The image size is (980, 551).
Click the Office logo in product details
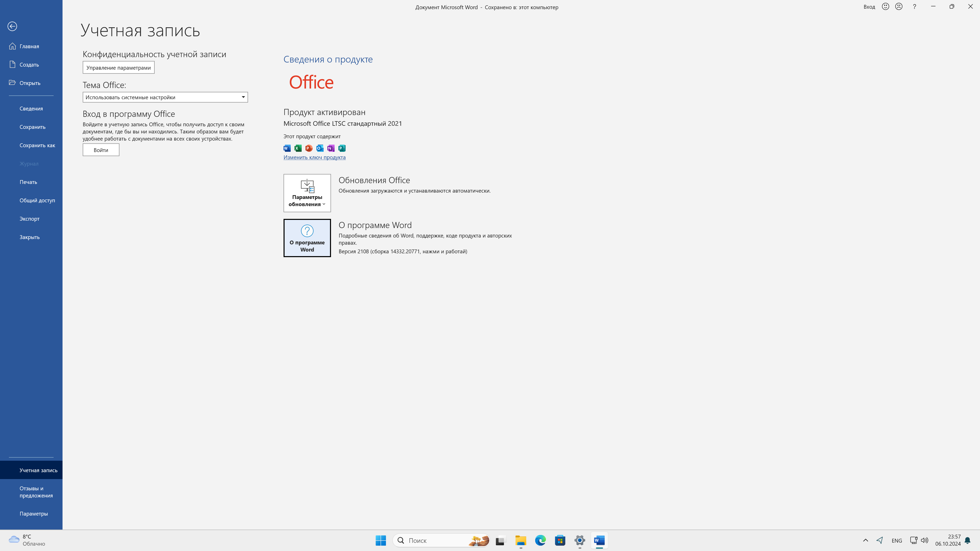click(311, 82)
